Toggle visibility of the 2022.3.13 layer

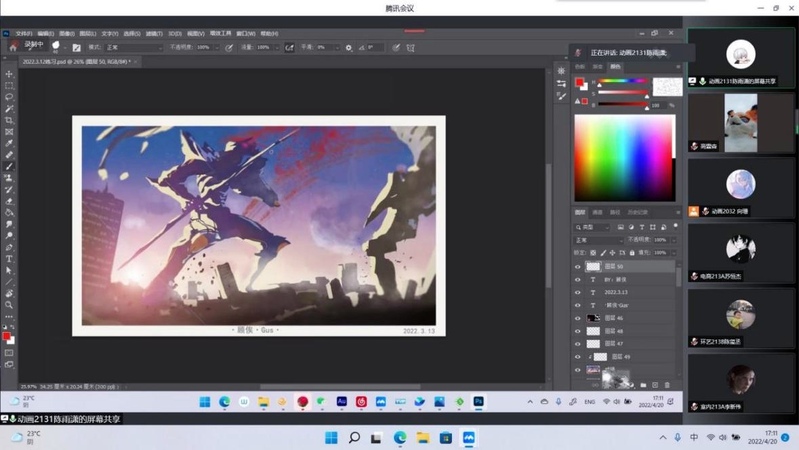point(577,293)
